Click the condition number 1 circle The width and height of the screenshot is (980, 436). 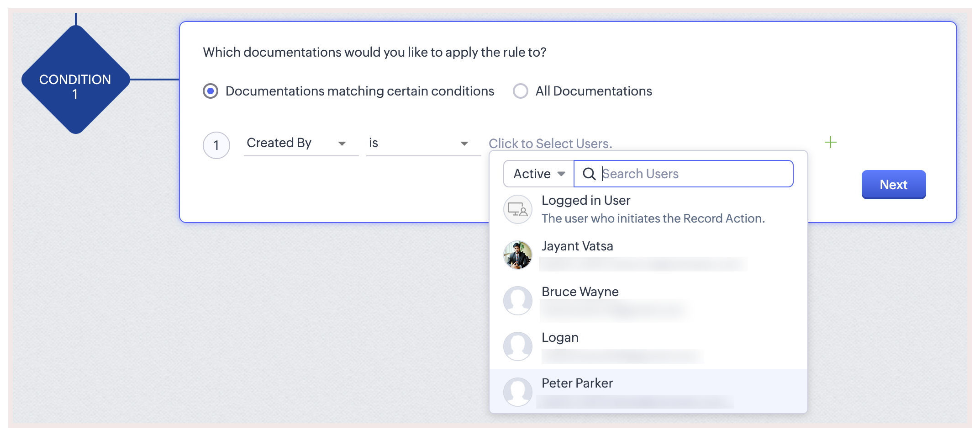216,145
